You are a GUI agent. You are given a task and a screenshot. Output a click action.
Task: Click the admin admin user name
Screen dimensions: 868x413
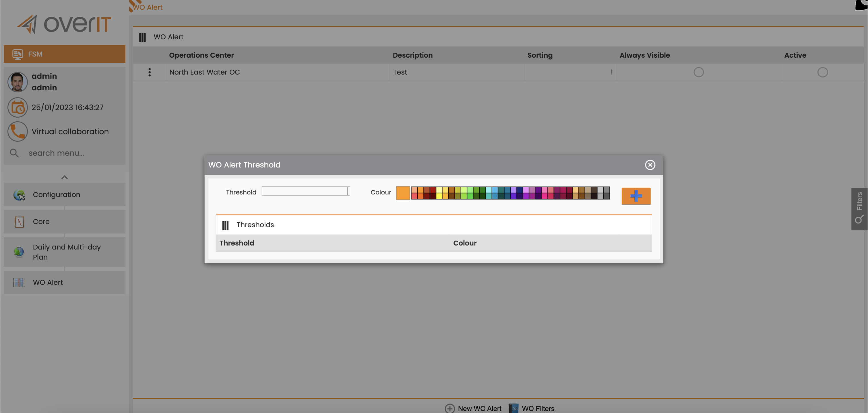click(44, 82)
